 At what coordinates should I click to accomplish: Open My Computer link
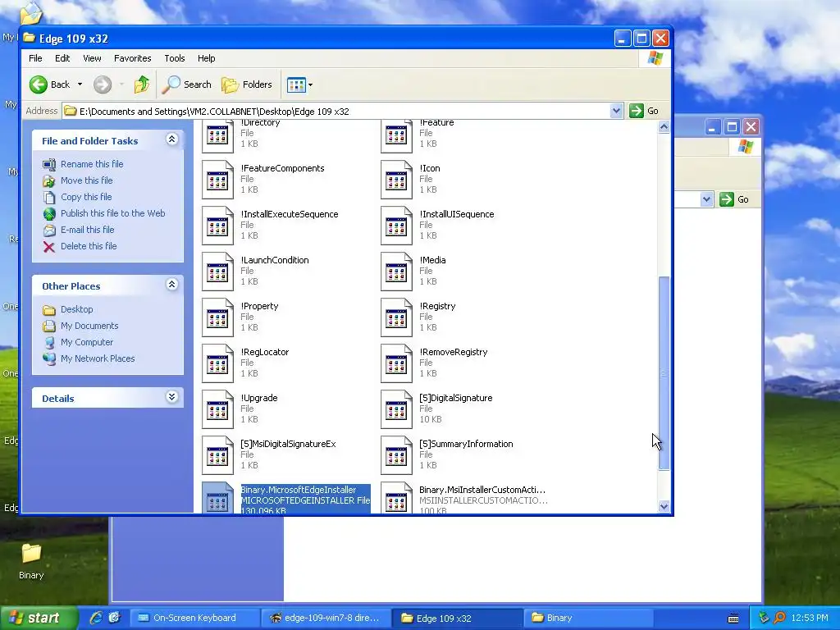(87, 342)
